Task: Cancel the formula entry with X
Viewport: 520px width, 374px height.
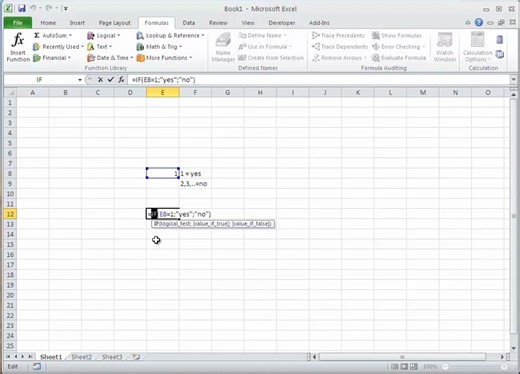Action: coord(100,80)
